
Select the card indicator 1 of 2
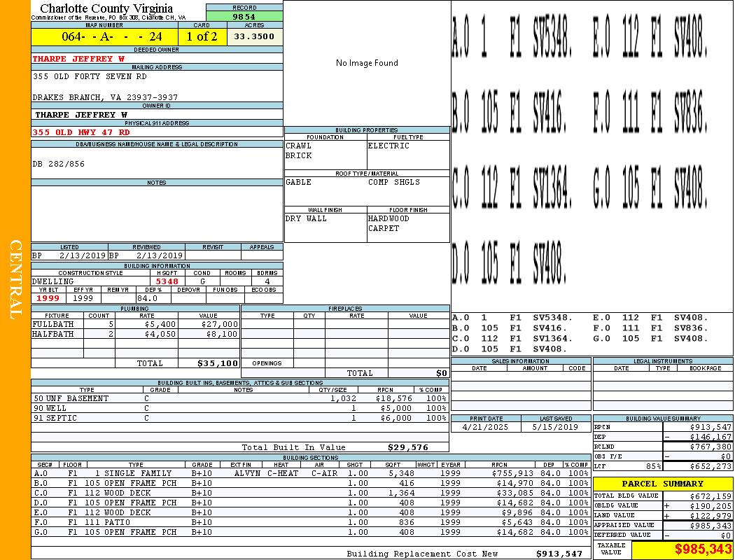202,36
